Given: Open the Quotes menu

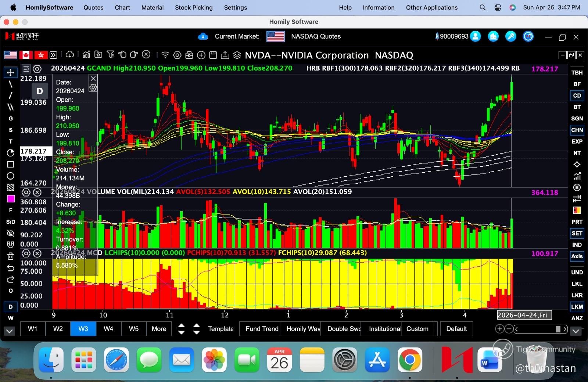Looking at the screenshot, I should pos(93,7).
